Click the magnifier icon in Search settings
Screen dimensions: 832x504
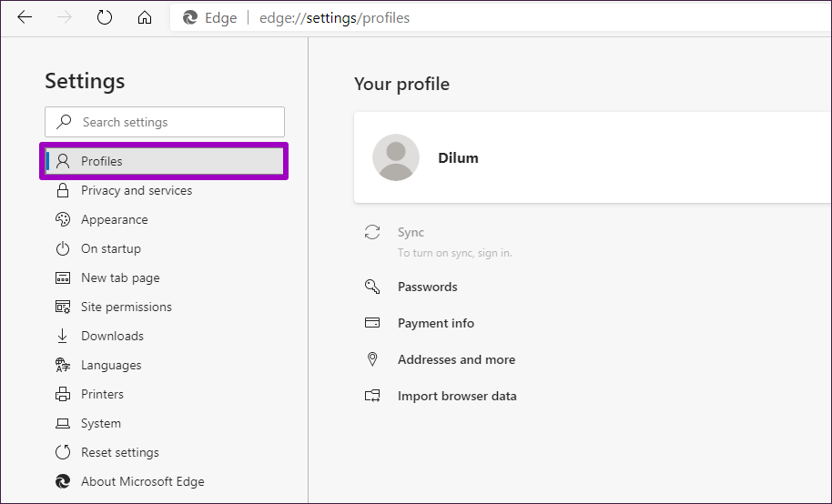coord(65,122)
